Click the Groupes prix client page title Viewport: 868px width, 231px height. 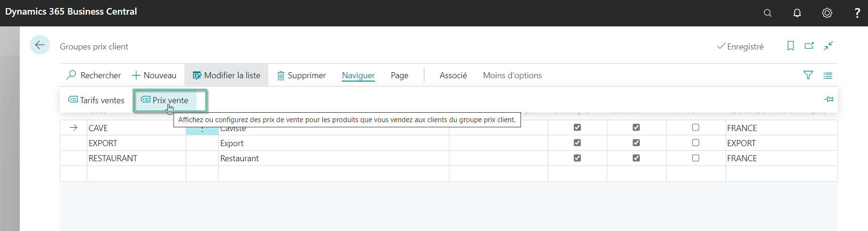pyautogui.click(x=94, y=47)
